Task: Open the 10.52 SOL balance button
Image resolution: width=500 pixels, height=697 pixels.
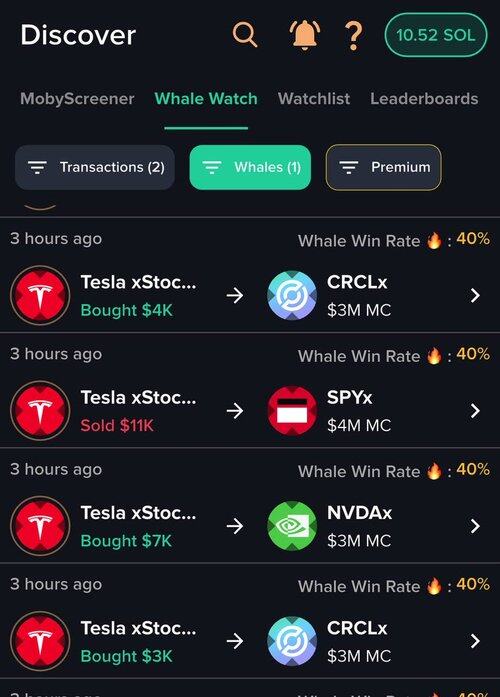Action: [436, 35]
